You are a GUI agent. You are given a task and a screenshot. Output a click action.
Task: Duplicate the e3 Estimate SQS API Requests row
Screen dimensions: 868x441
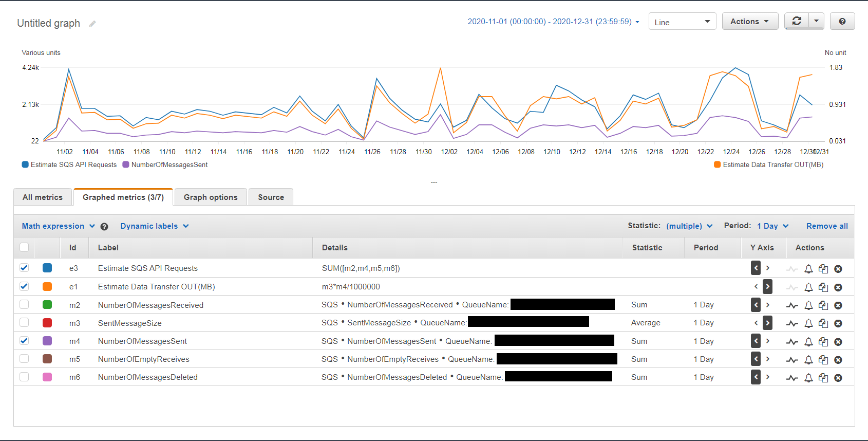pos(823,269)
